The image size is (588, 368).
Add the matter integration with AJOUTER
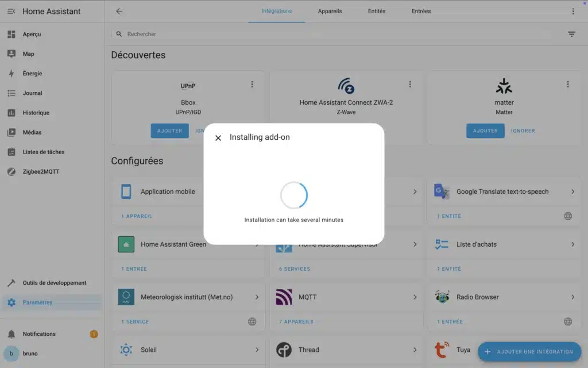[x=485, y=131]
